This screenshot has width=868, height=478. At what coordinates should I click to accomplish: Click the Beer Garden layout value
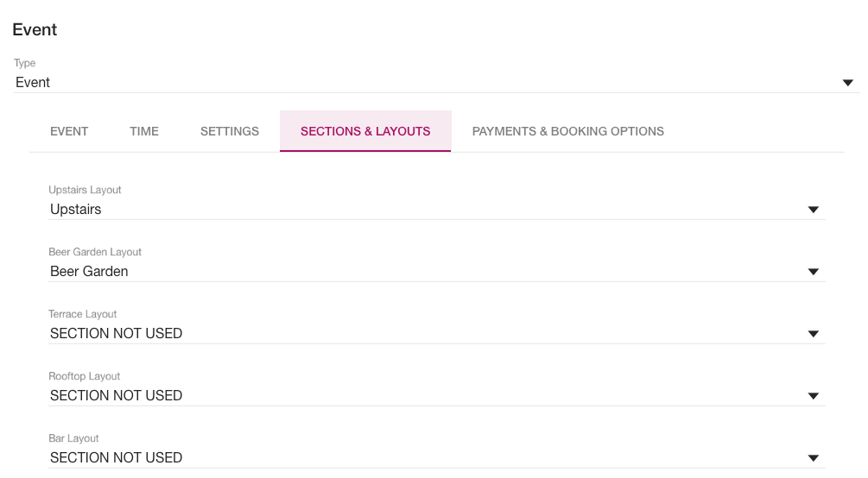[89, 272]
